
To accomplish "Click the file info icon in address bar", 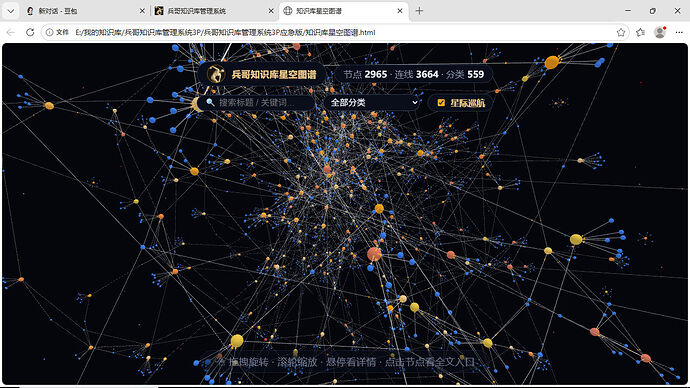I will pyautogui.click(x=49, y=32).
